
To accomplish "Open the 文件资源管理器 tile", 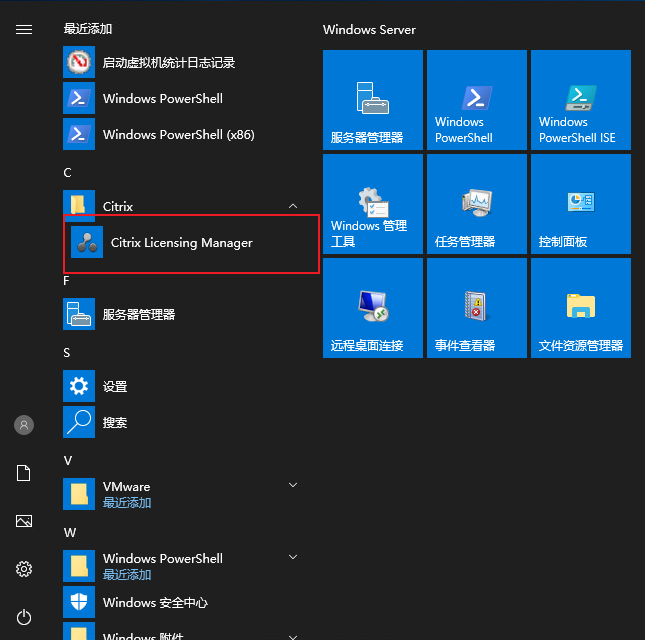I will tap(580, 308).
